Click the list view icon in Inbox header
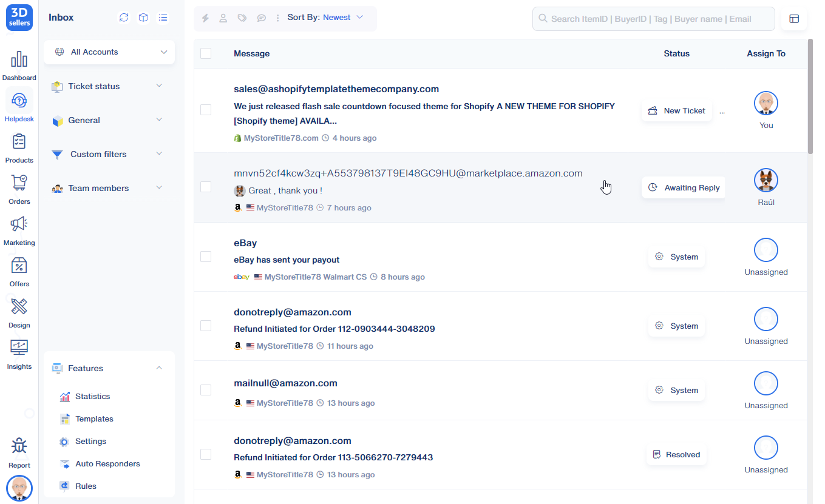Screen dimensions: 825x504 tap(163, 18)
